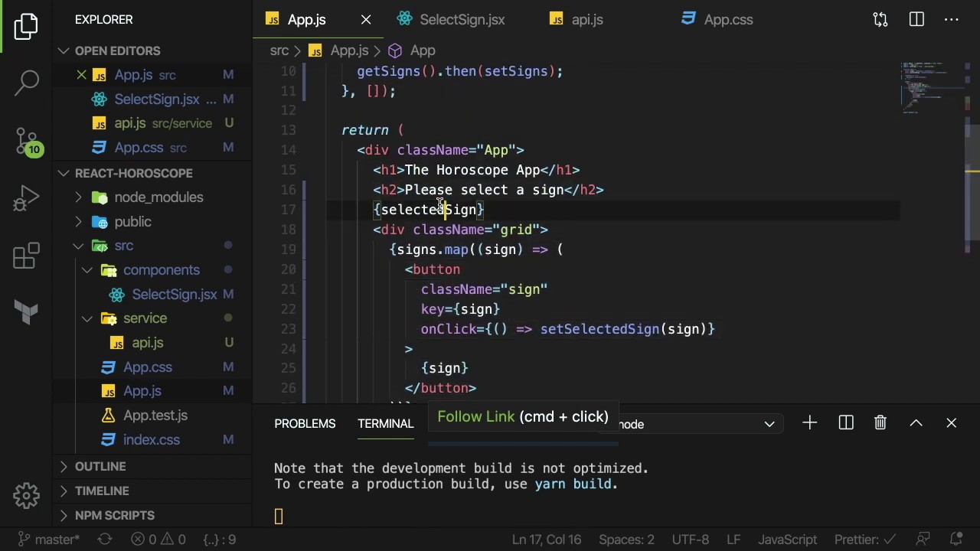Click the 'yarn build' text in terminal
Screen dimensions: 980x551
pos(574,484)
